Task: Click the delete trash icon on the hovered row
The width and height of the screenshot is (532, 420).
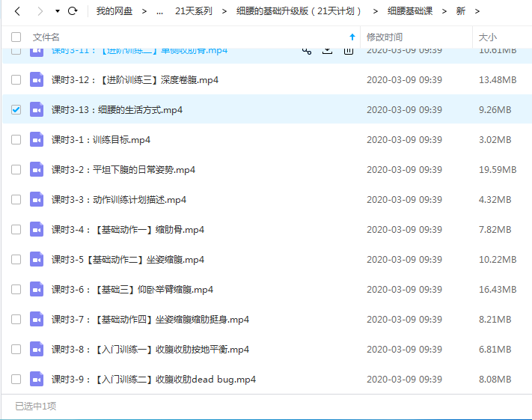Action: (x=348, y=50)
